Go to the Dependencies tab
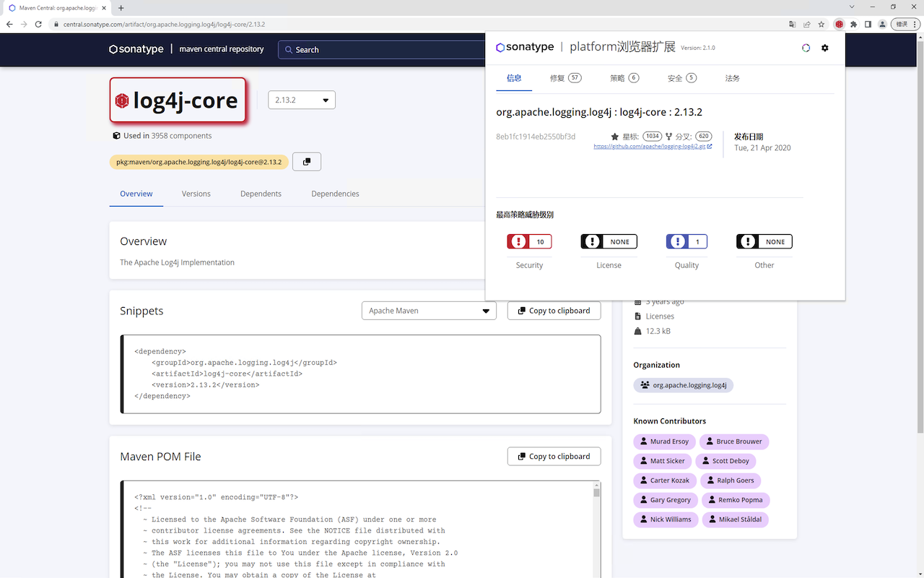 [x=335, y=194]
